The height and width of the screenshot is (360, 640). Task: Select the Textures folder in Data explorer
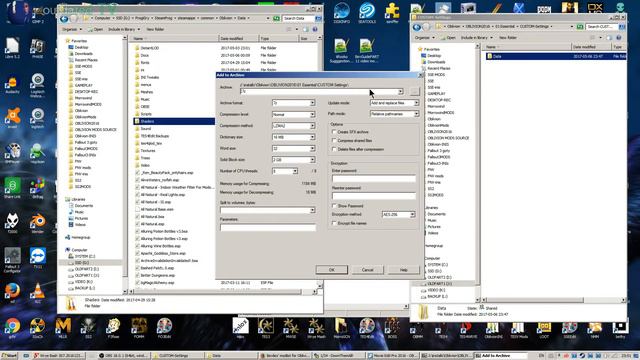(x=148, y=151)
